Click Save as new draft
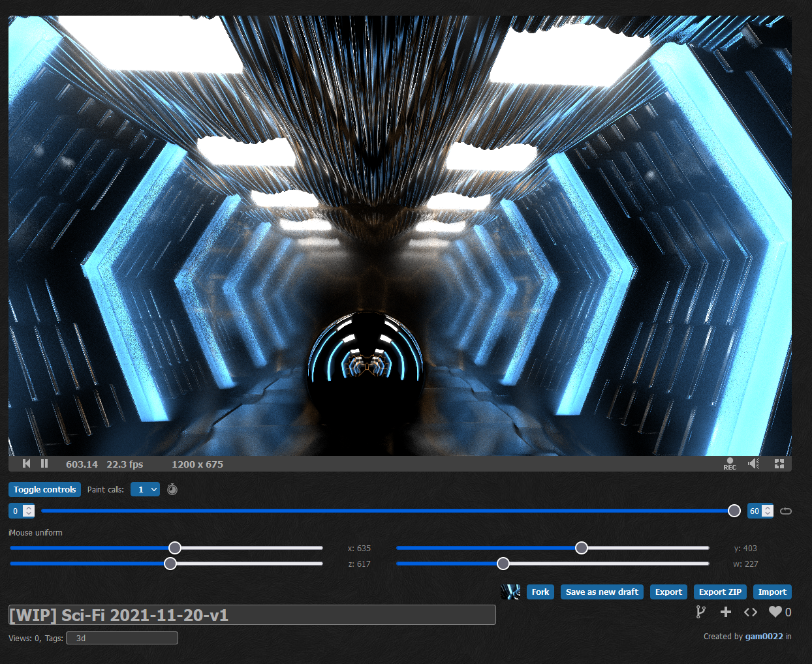 click(602, 592)
